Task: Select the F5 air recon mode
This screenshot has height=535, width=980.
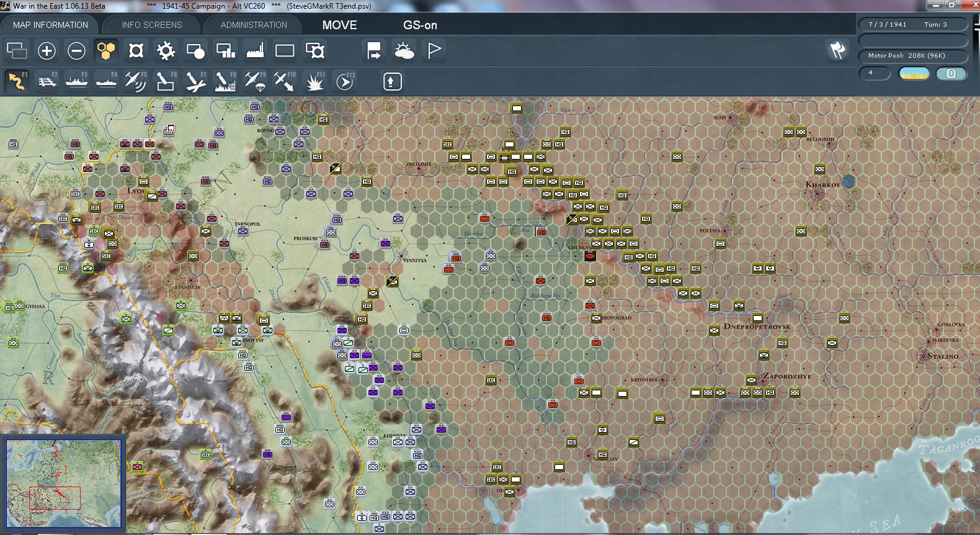Action: (x=136, y=81)
